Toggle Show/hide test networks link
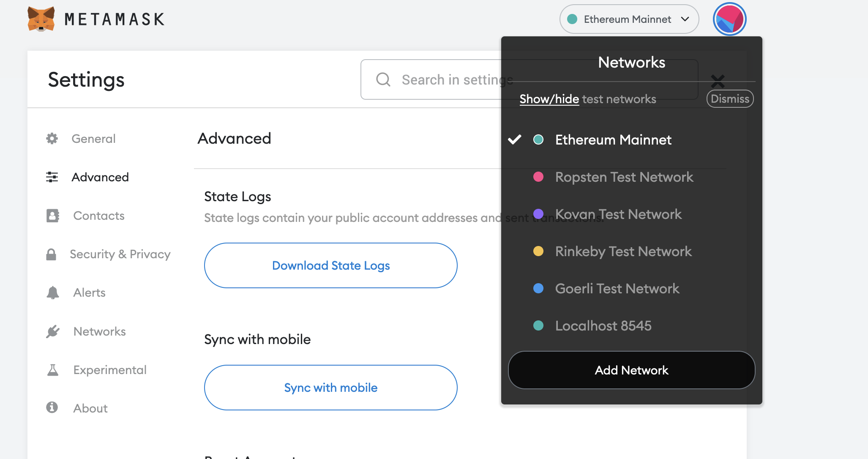This screenshot has height=459, width=868. 549,99
